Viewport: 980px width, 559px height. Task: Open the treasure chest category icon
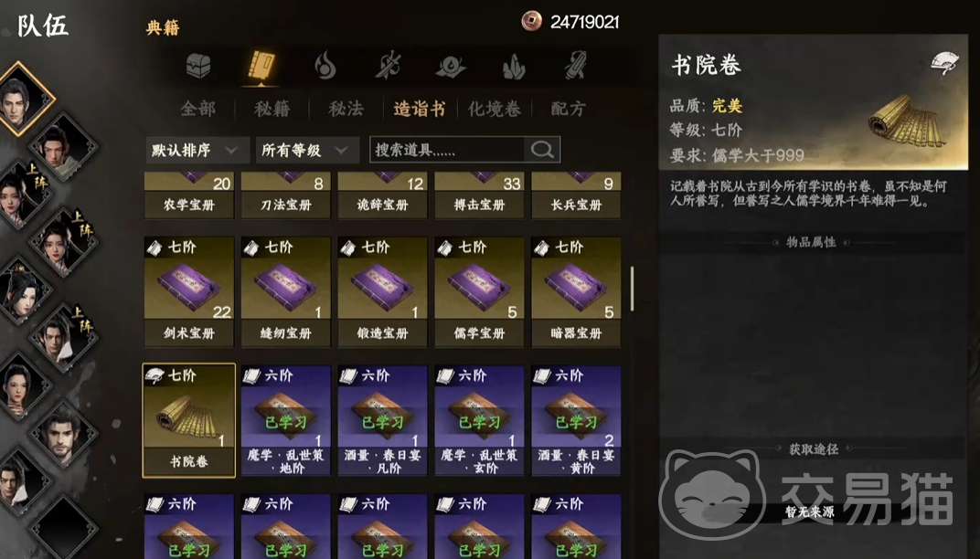tap(198, 66)
